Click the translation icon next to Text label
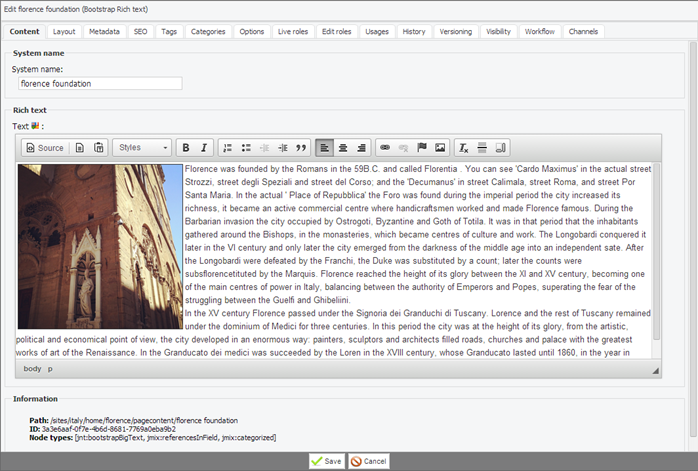This screenshot has width=698, height=471. click(35, 126)
